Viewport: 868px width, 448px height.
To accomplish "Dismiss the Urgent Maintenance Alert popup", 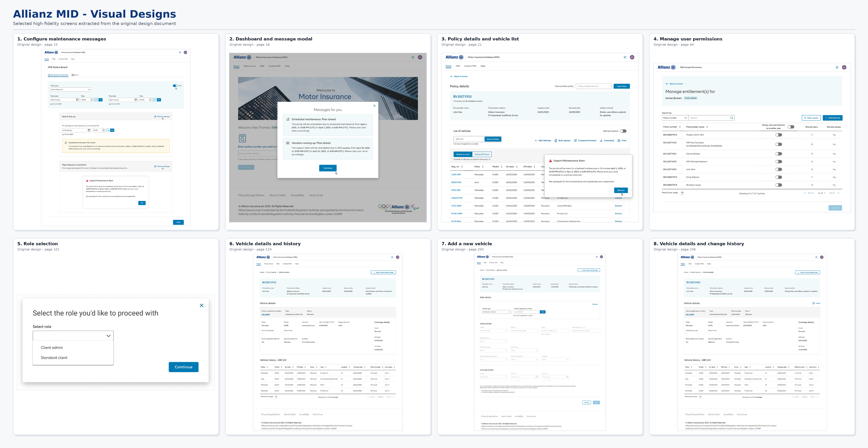I will tap(621, 190).
